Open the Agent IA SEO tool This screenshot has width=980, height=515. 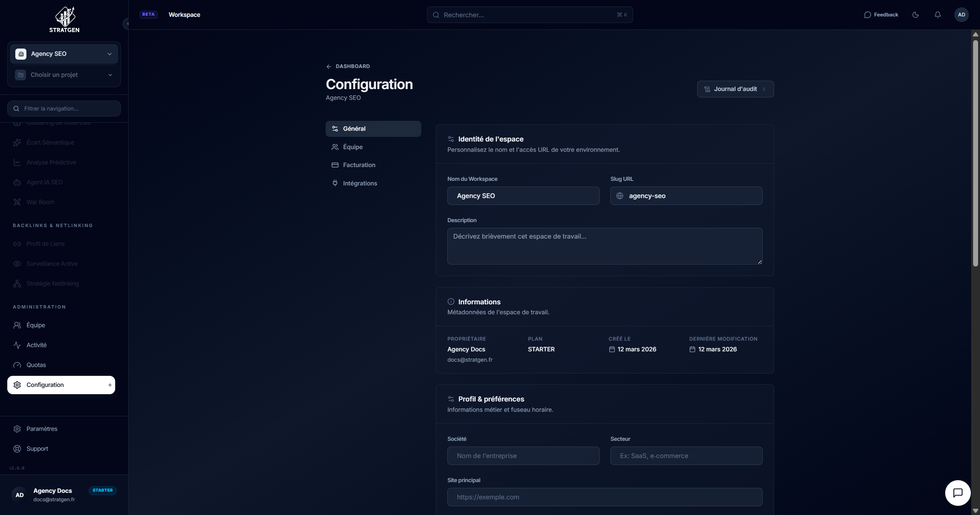tap(45, 182)
